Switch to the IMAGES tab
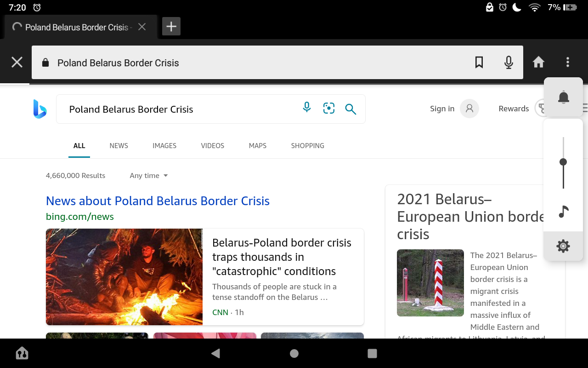Image resolution: width=588 pixels, height=368 pixels. point(164,146)
